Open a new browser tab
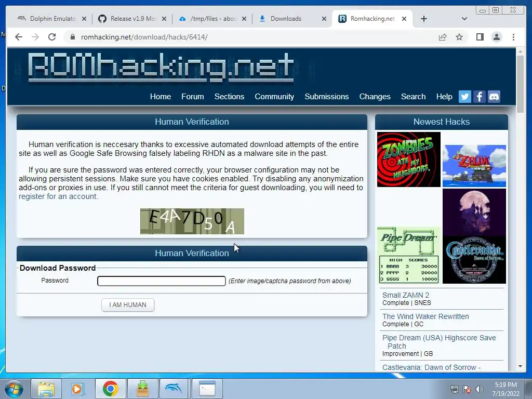The height and width of the screenshot is (399, 532). (424, 19)
